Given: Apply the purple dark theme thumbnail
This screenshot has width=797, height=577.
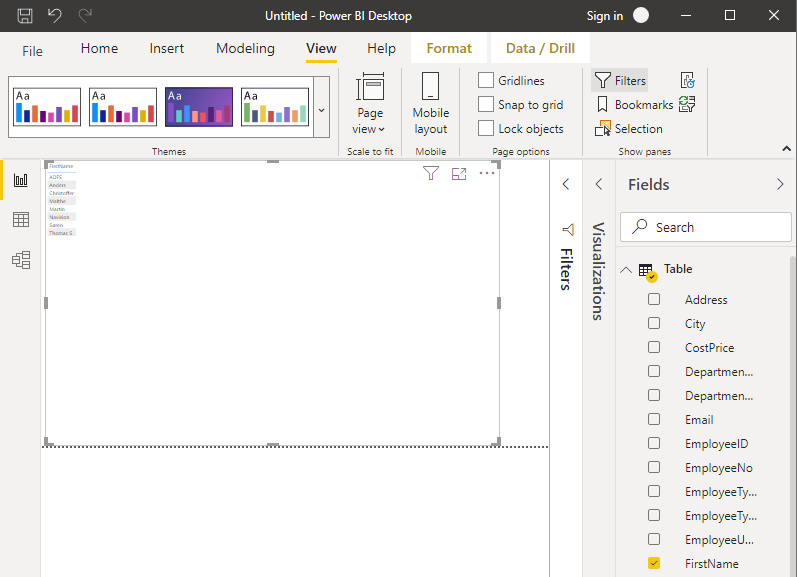Looking at the screenshot, I should [199, 107].
